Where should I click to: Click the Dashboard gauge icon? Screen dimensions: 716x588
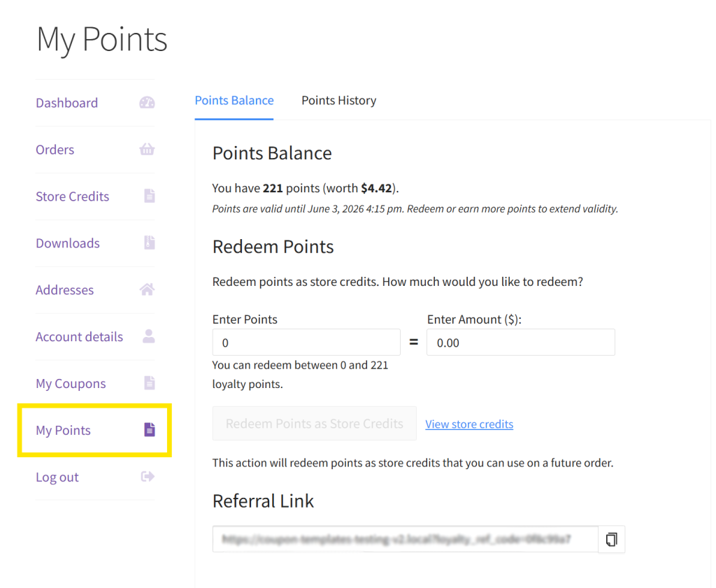tap(147, 102)
